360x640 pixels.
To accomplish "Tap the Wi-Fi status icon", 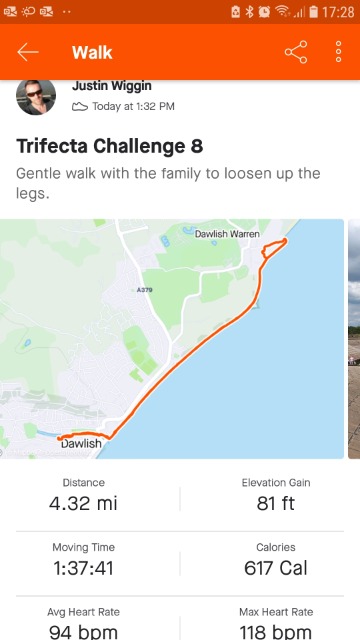I will point(282,12).
